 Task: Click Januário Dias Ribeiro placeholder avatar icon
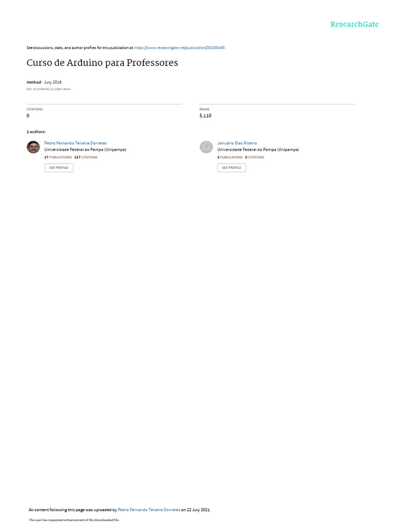tap(206, 147)
